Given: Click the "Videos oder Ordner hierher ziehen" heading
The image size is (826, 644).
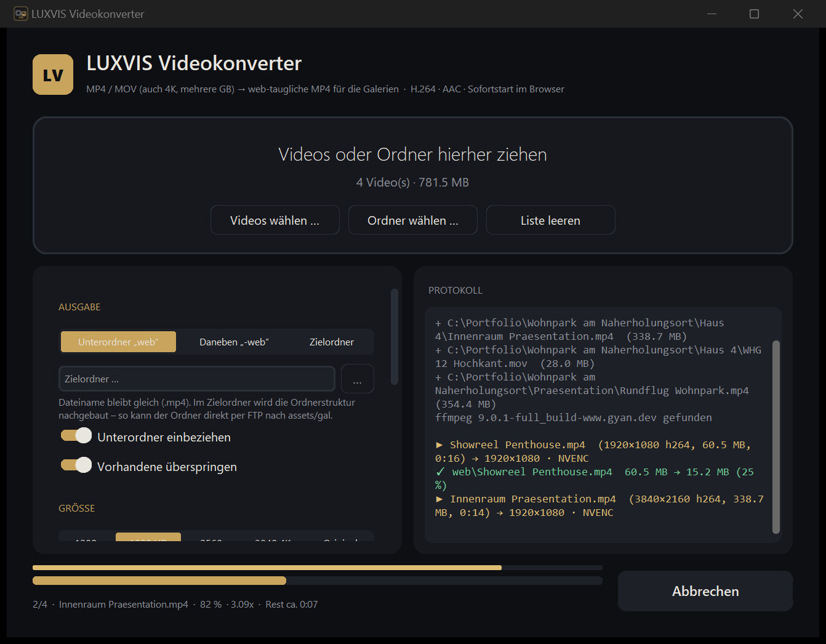Looking at the screenshot, I should [x=412, y=154].
